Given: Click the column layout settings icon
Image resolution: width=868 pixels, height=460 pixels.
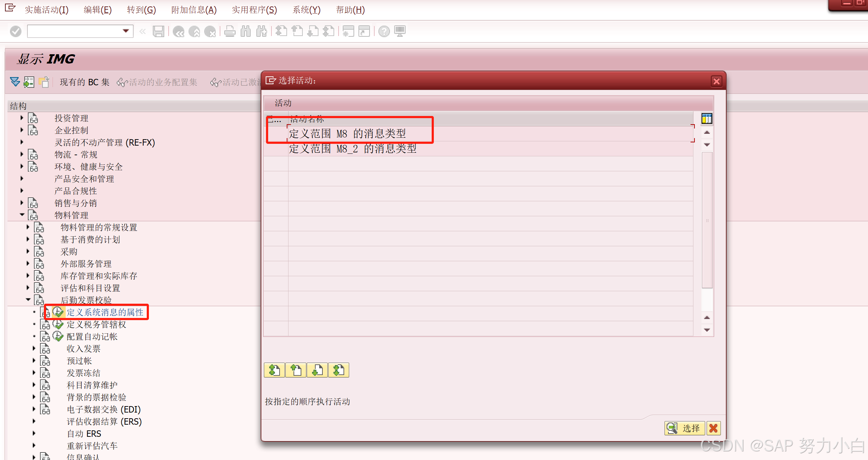Looking at the screenshot, I should (707, 118).
